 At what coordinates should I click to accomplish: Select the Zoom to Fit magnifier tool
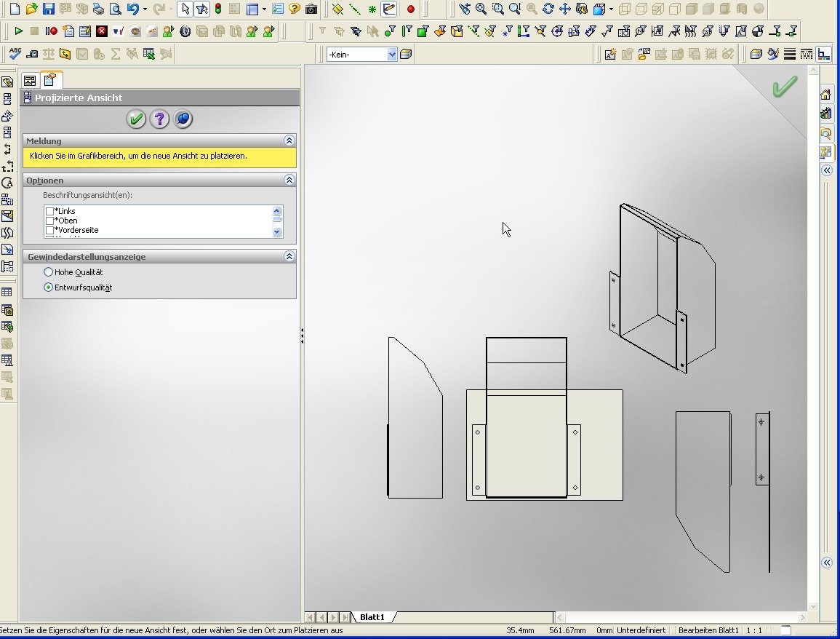click(x=481, y=9)
